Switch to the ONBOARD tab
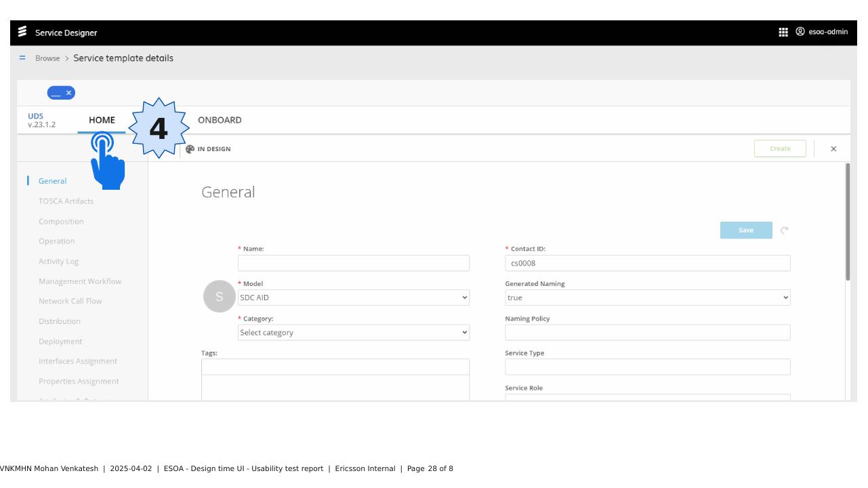 [x=220, y=120]
